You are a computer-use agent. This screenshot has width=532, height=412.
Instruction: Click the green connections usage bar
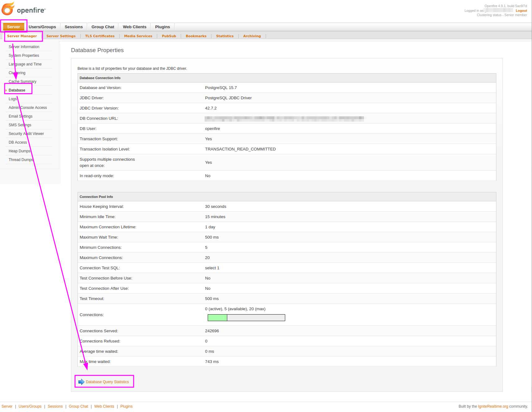click(217, 318)
